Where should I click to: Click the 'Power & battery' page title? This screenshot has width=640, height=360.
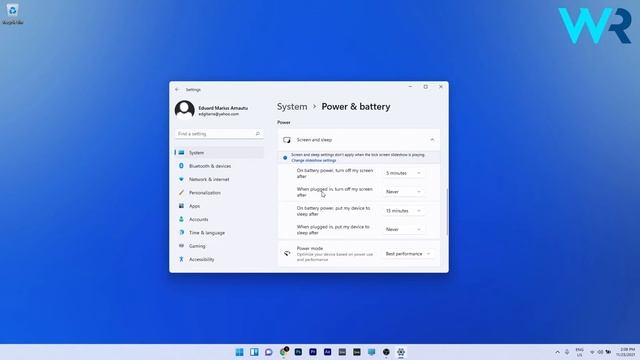(356, 107)
